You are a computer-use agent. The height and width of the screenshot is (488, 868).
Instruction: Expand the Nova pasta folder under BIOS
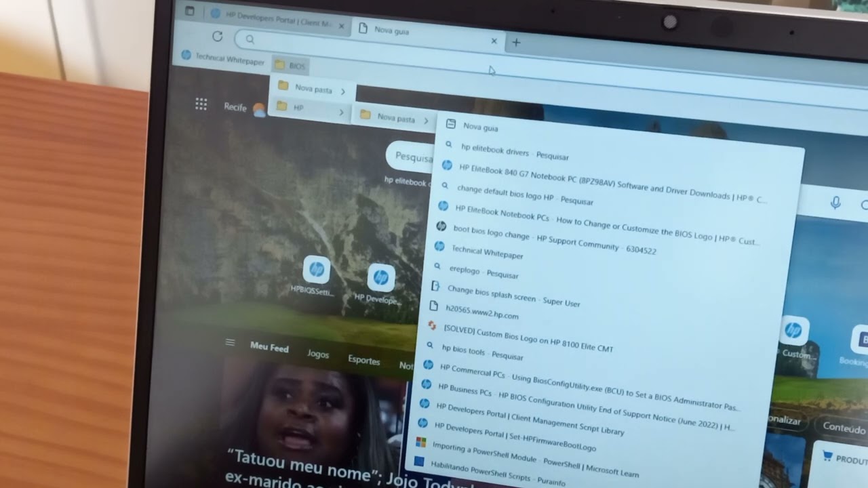pyautogui.click(x=312, y=88)
